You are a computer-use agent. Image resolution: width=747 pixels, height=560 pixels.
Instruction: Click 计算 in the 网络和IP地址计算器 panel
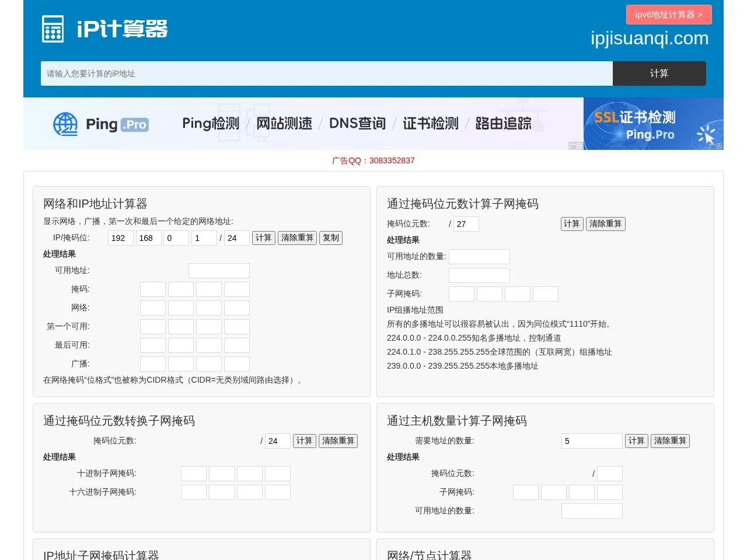coord(264,237)
